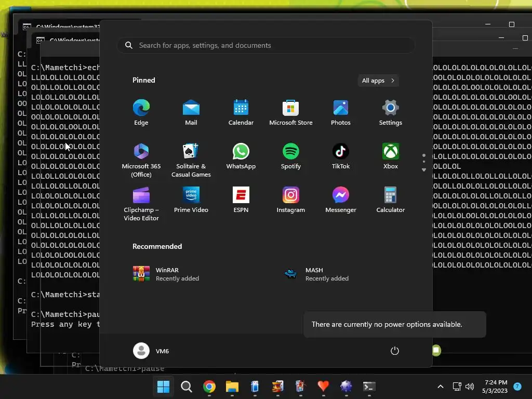Open the notification badge showing 7
The width and height of the screenshot is (532, 399).
tap(517, 387)
